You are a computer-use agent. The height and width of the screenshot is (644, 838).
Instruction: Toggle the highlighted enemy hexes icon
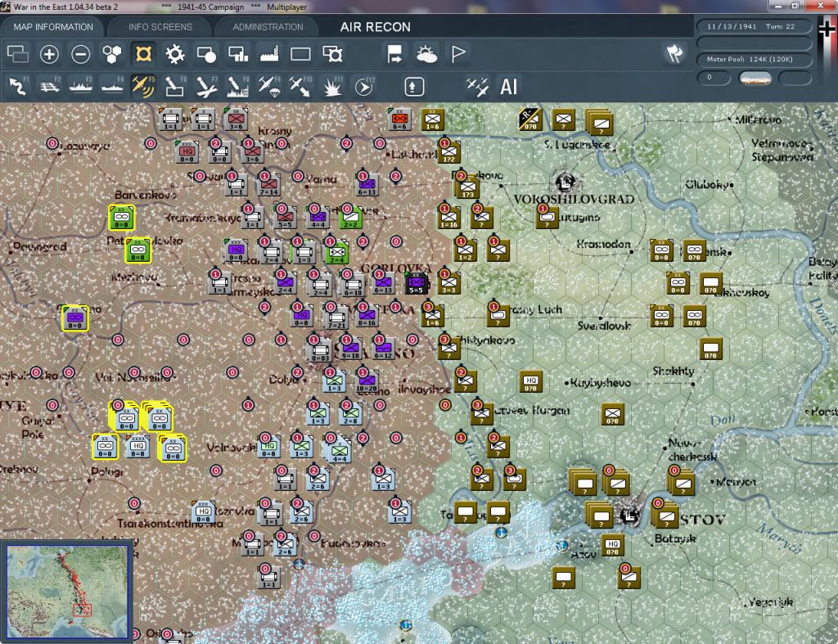pos(143,54)
